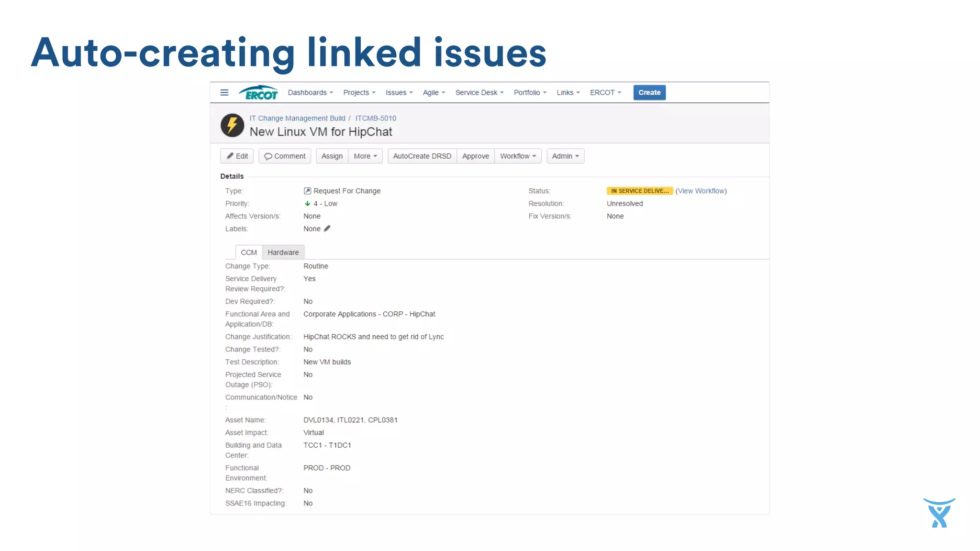Click the pencil icon beside Labels
This screenshot has width=980, height=551.
327,229
